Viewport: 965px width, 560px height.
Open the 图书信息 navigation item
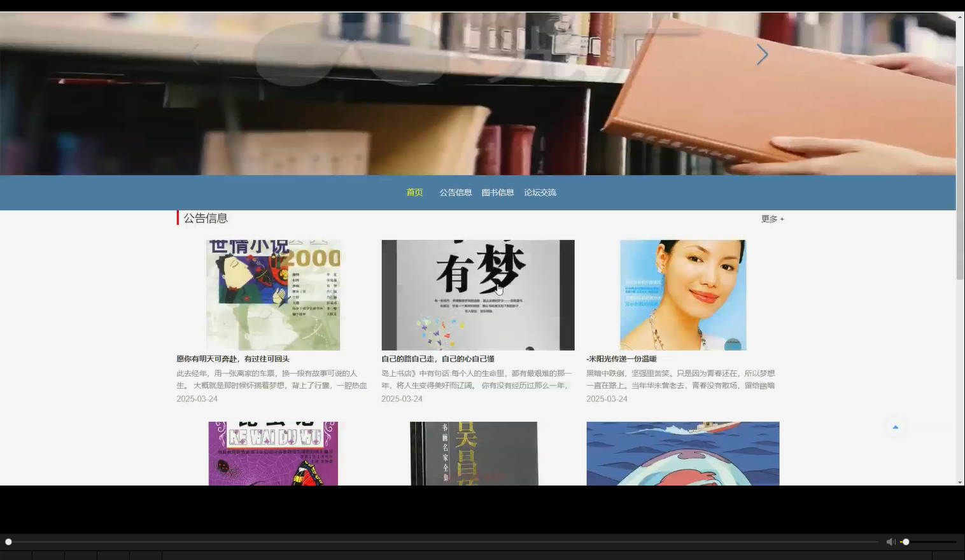[498, 192]
